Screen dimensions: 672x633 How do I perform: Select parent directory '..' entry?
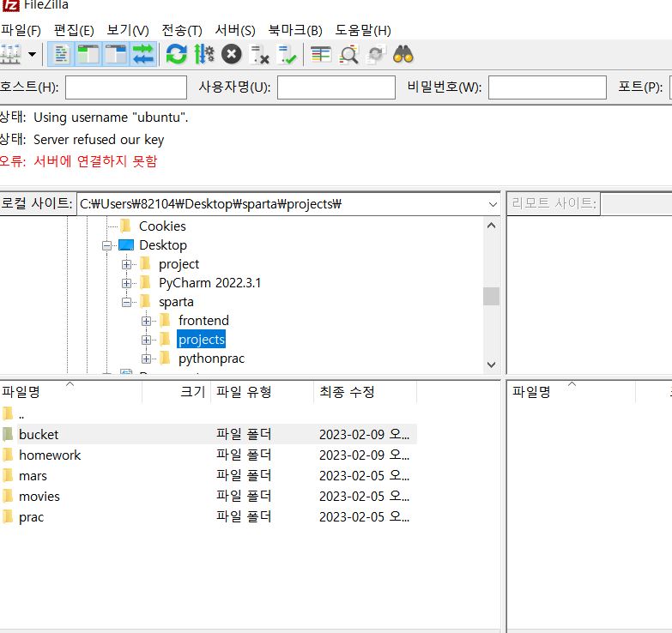pyautogui.click(x=209, y=413)
